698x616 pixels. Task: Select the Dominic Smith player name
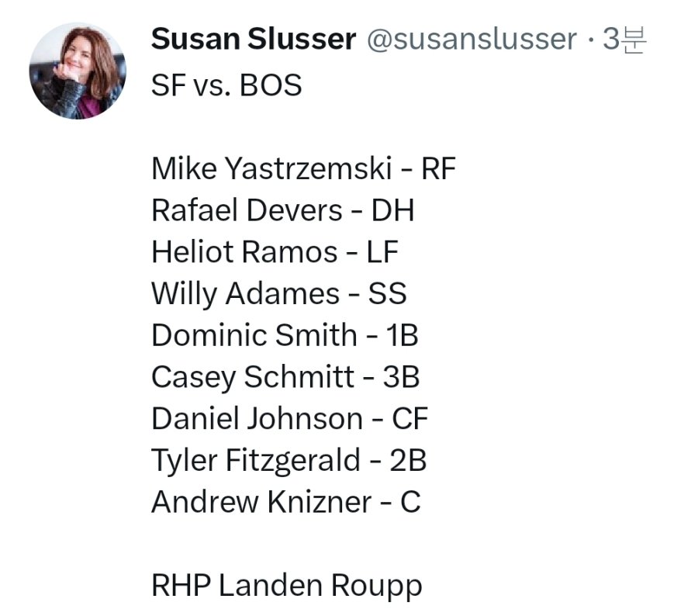click(x=254, y=335)
